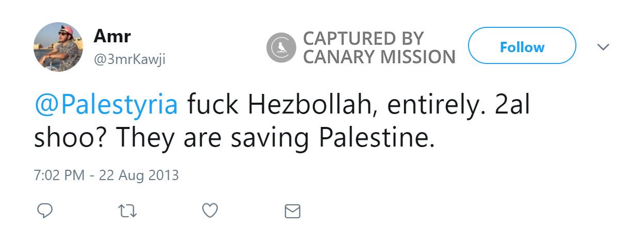Click the CAPTURED BY watermark text
This screenshot has width=644, height=242.
(363, 38)
